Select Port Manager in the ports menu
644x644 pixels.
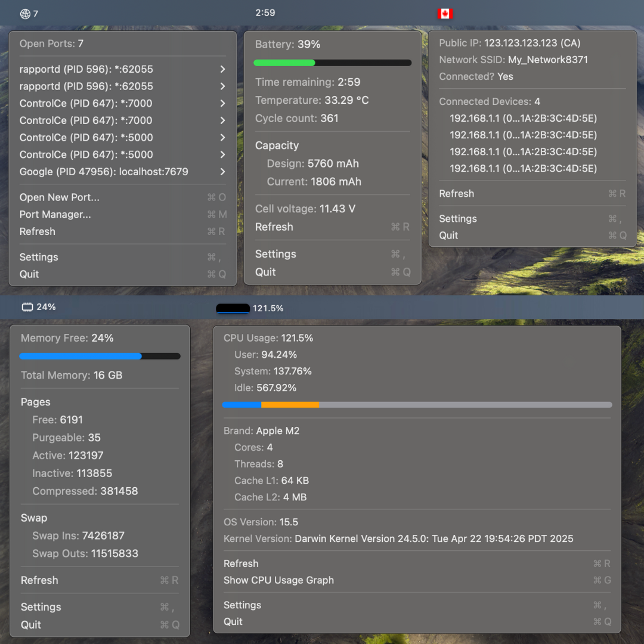point(55,214)
